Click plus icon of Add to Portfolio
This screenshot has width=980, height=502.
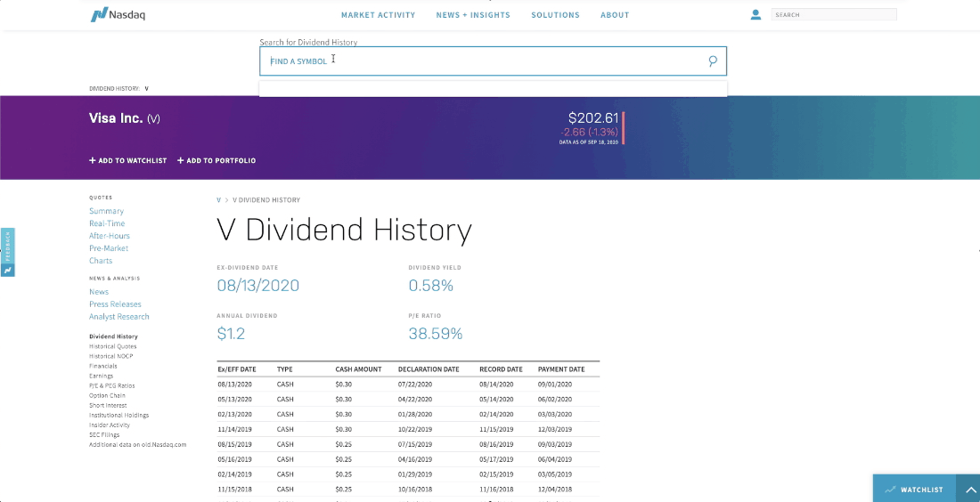[181, 160]
